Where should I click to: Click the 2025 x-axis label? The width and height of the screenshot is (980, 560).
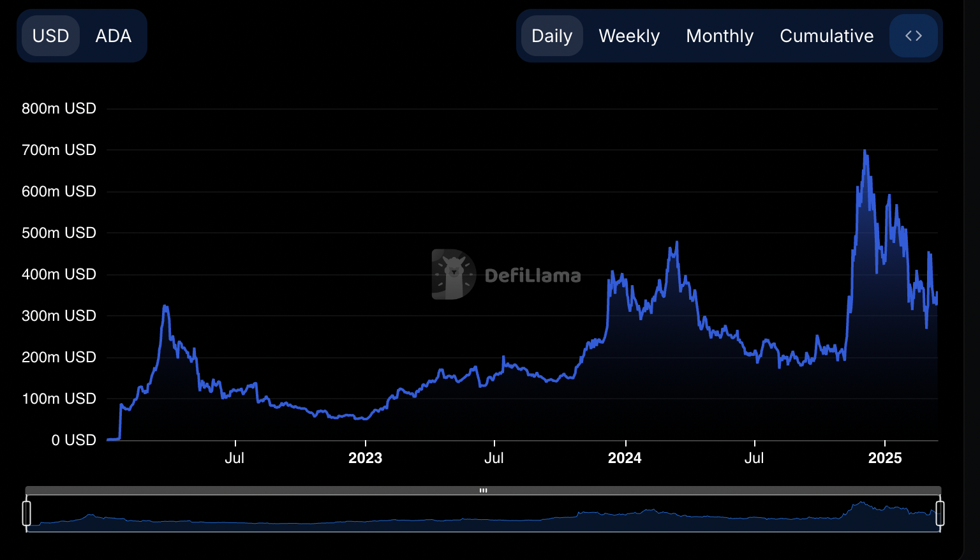click(x=885, y=458)
